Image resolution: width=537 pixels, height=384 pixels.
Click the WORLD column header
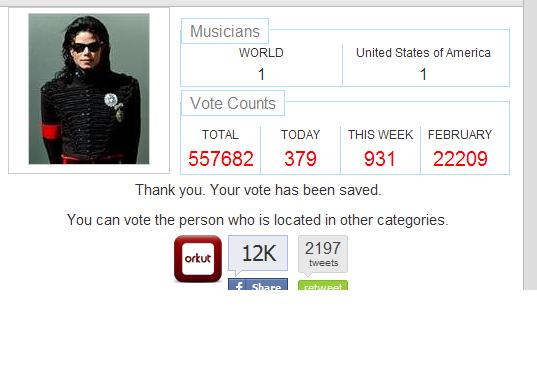[261, 53]
